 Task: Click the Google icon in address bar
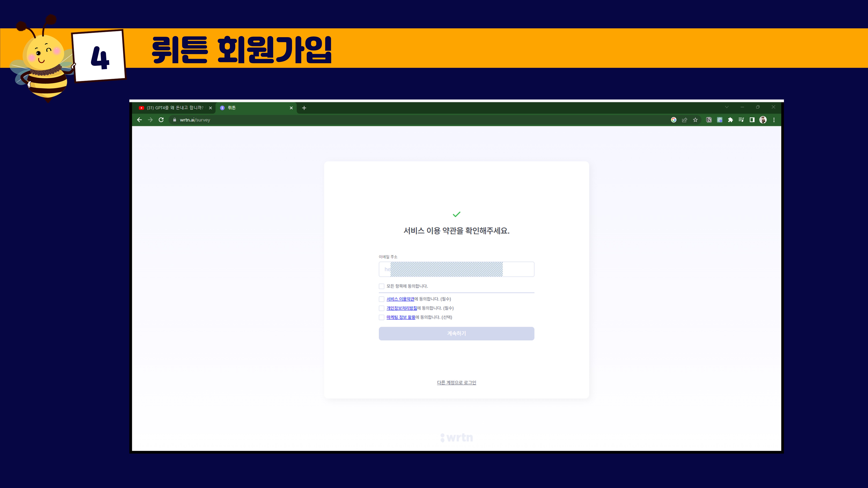pyautogui.click(x=674, y=120)
